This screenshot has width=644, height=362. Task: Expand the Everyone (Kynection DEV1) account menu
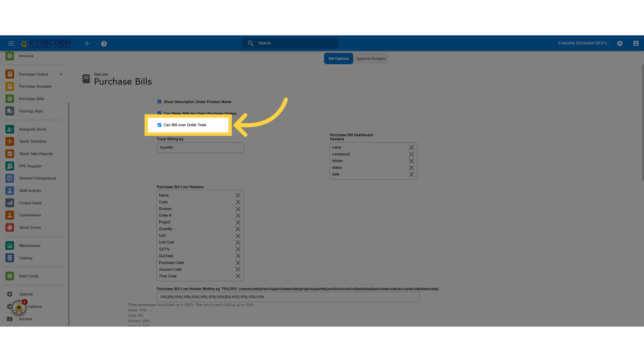click(583, 43)
